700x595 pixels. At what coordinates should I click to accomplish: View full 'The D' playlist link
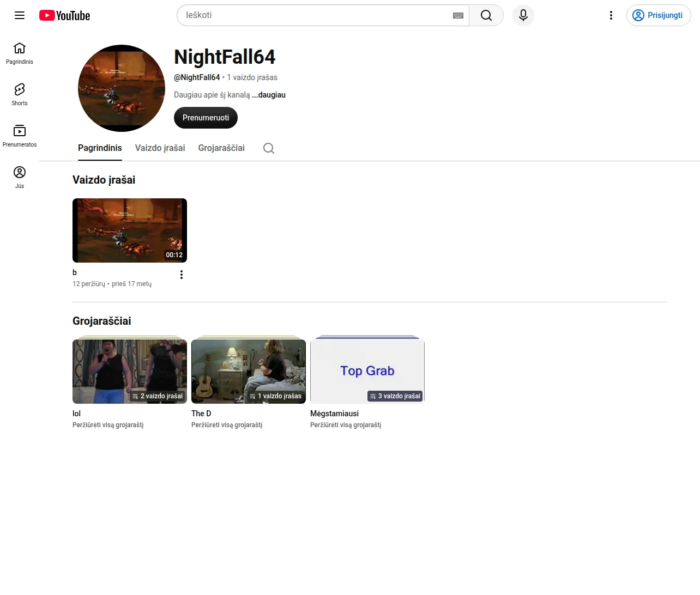click(x=227, y=425)
